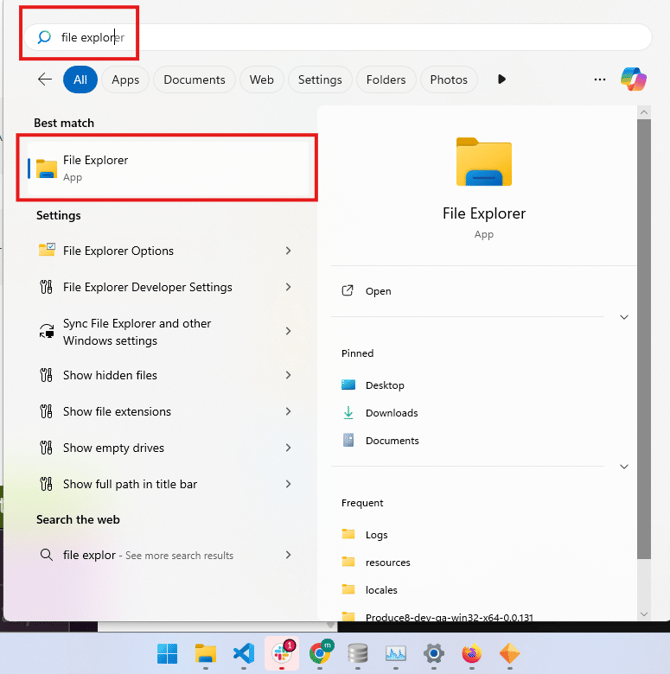Open Slack from the taskbar

[280, 654]
